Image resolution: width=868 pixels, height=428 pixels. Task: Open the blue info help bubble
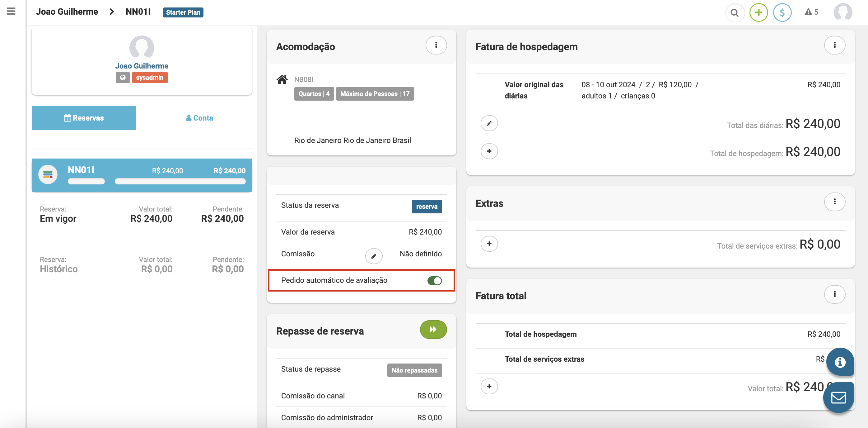[840, 362]
